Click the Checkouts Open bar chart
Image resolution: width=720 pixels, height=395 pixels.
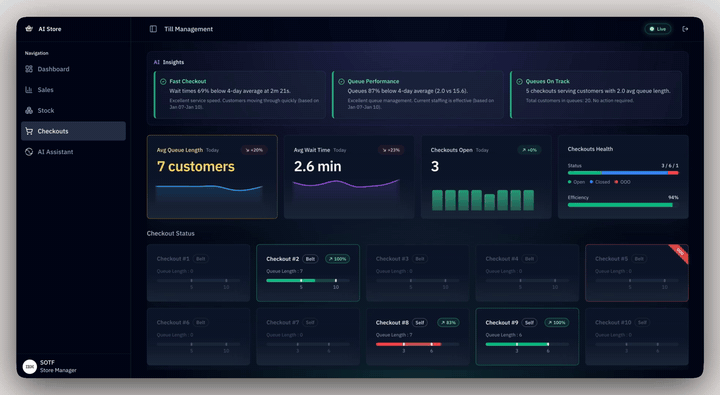(x=483, y=200)
